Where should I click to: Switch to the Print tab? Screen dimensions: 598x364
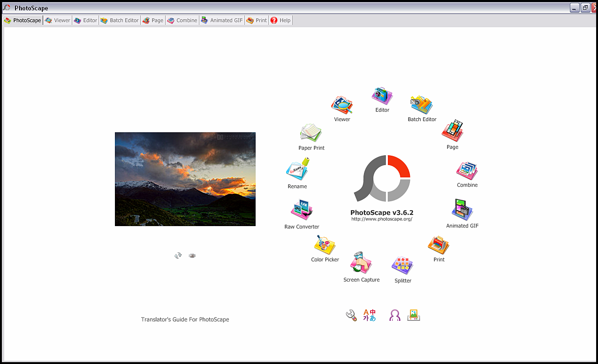pyautogui.click(x=257, y=21)
